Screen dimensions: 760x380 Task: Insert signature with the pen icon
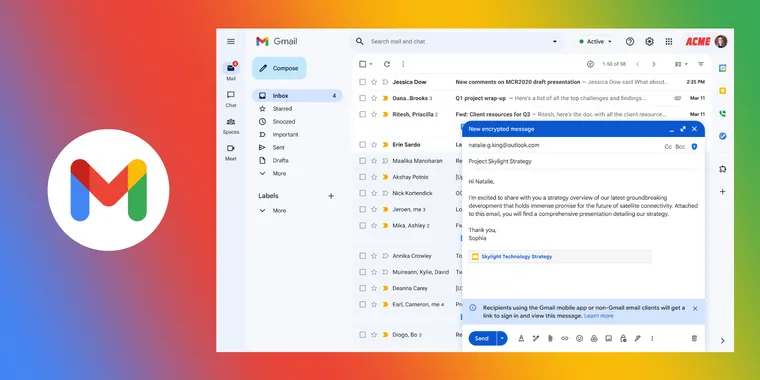[x=637, y=338]
